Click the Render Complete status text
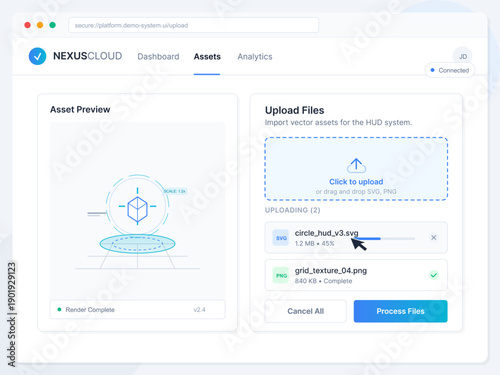The width and height of the screenshot is (500, 375). (90, 310)
